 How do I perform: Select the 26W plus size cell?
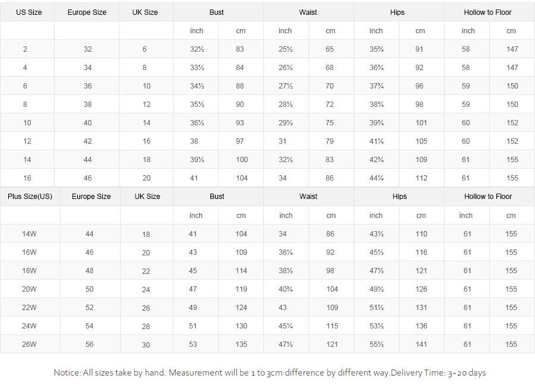click(30, 344)
